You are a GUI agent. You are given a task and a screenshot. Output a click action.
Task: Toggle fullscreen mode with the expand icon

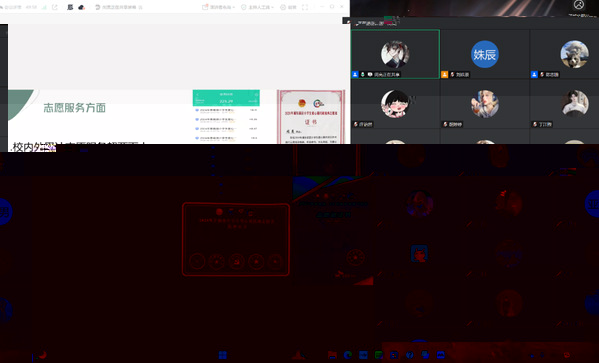click(x=305, y=7)
